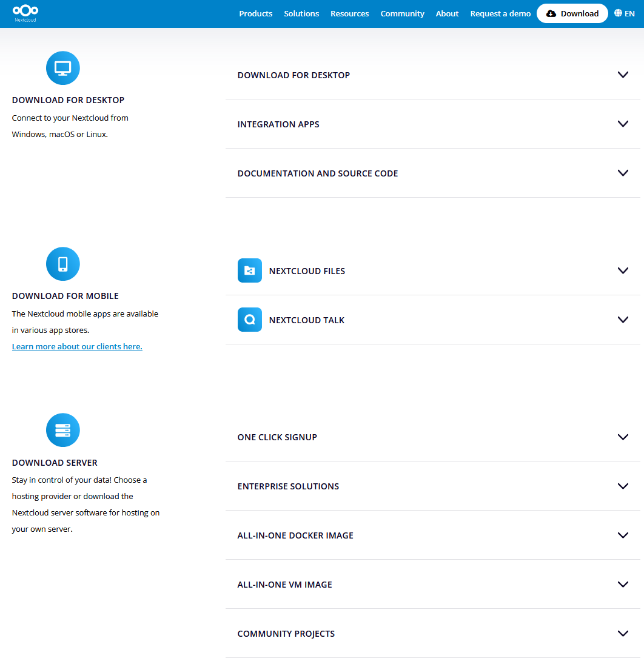Expand Community Projects chevron
644x661 pixels.
click(x=623, y=633)
